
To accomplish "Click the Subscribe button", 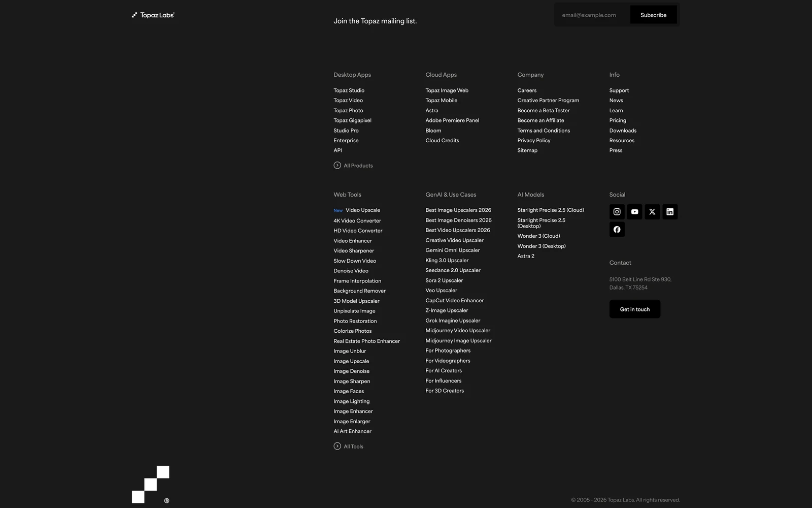I will point(653,15).
